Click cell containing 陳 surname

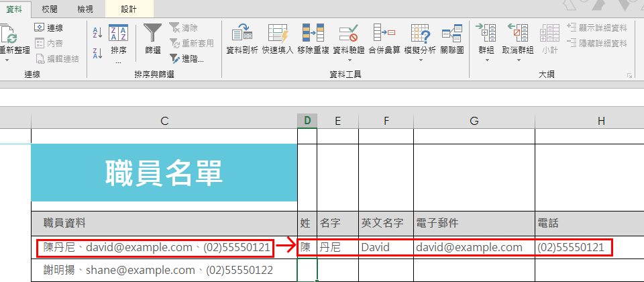(x=307, y=247)
